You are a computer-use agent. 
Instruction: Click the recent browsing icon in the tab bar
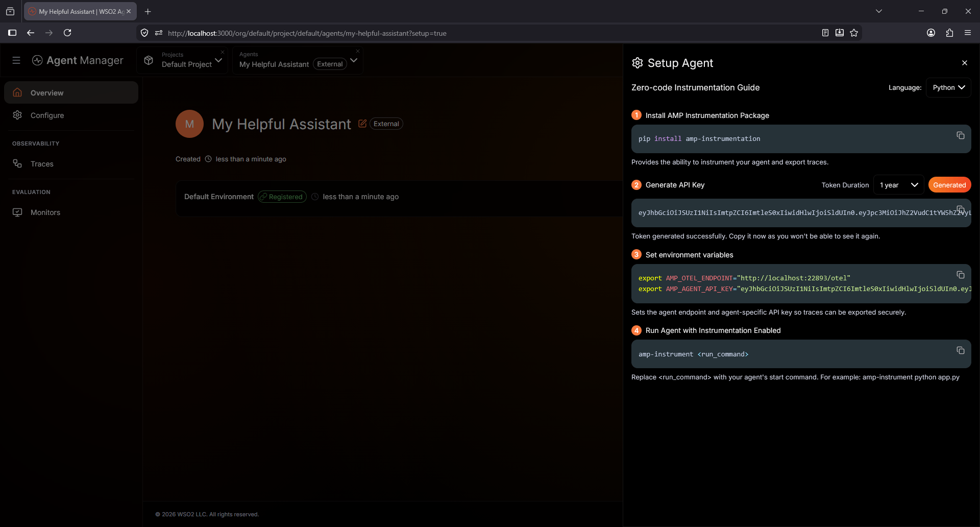[x=10, y=11]
